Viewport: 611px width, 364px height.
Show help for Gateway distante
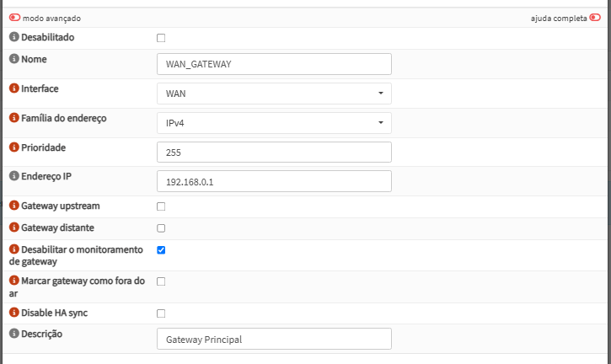[14, 227]
